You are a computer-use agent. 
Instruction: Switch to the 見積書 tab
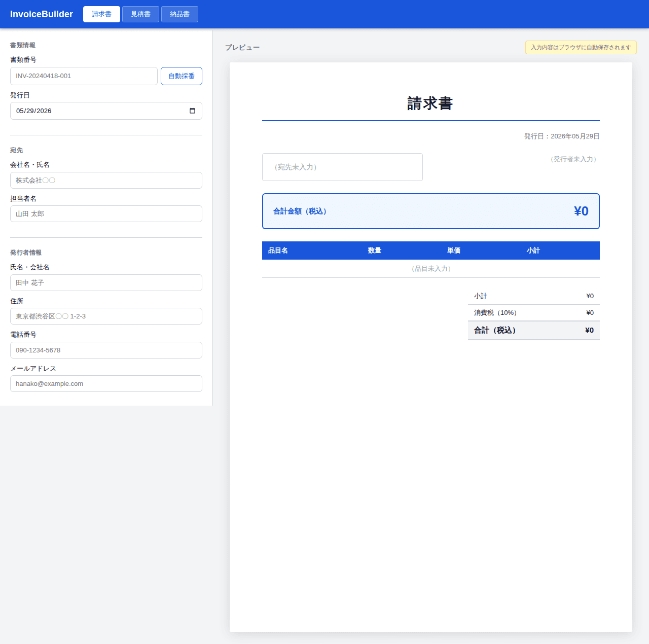pyautogui.click(x=140, y=14)
